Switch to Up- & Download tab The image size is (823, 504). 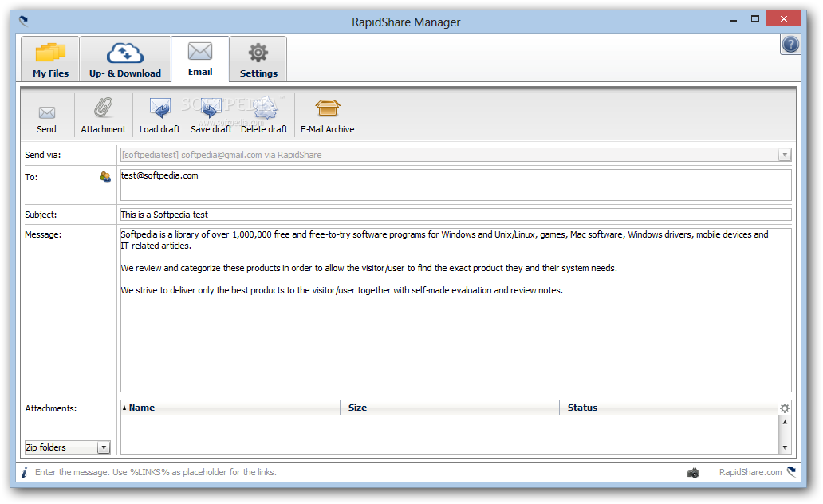coord(125,59)
